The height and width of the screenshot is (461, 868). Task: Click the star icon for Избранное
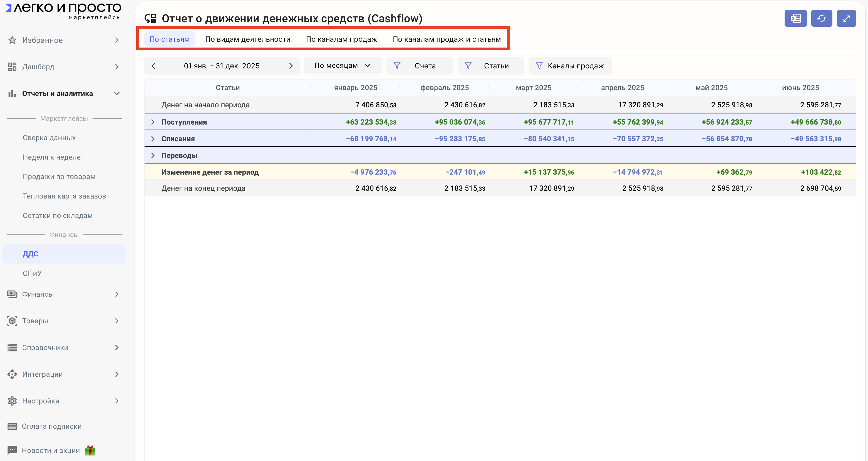(12, 40)
